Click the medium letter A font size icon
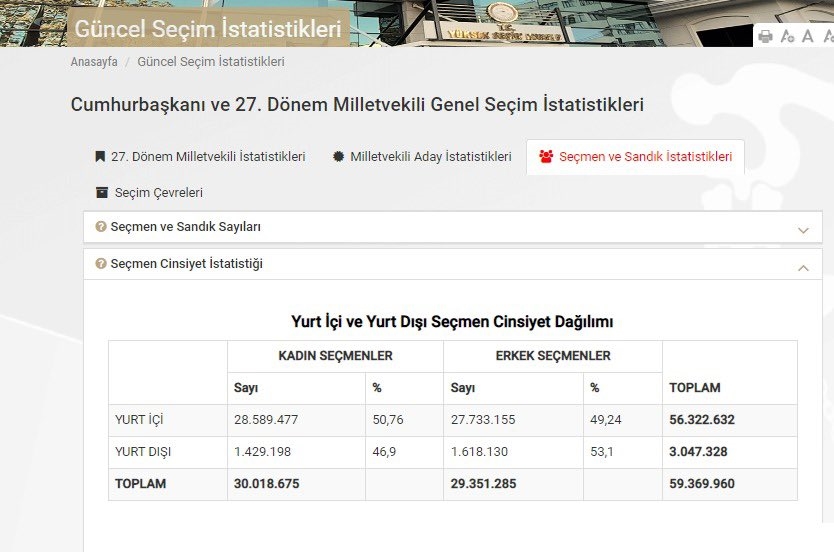The height and width of the screenshot is (552, 834). pyautogui.click(x=807, y=36)
